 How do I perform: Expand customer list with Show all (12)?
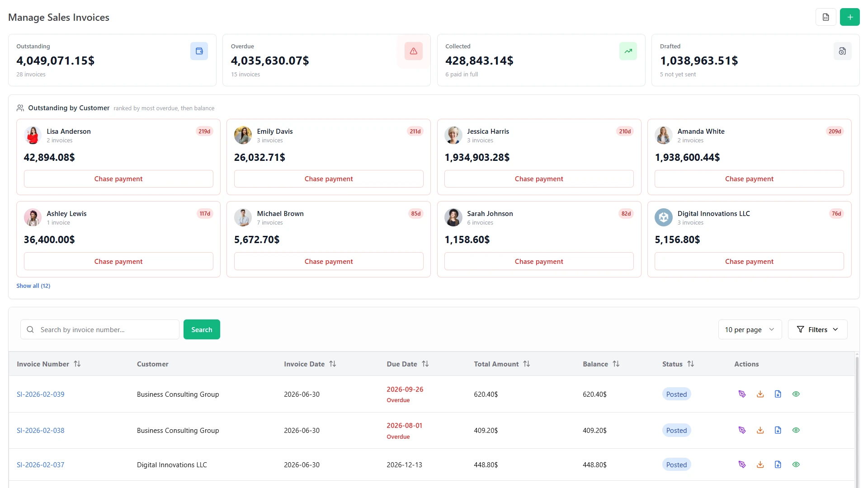pos(33,286)
